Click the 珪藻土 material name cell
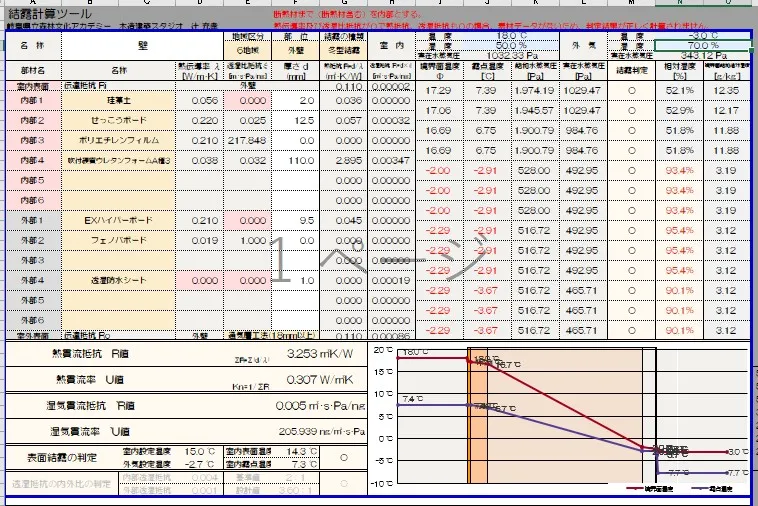This screenshot has height=506, width=758. click(x=119, y=101)
